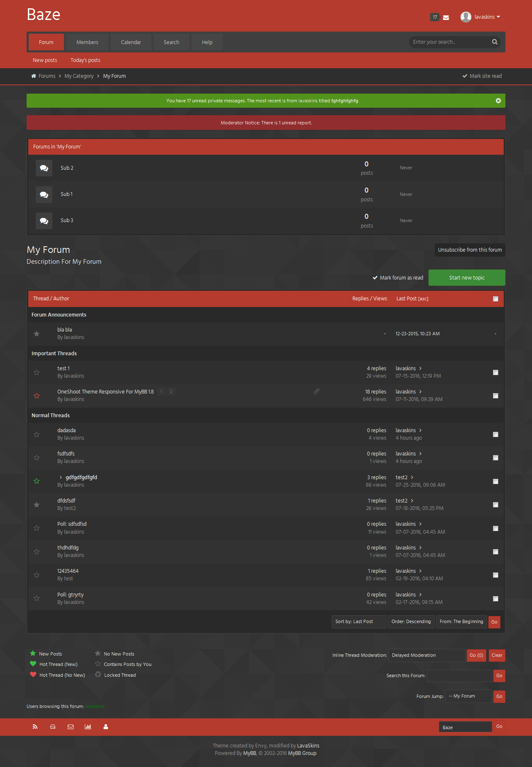
Task: Click the green star beside gdfgdfgdfgfd
Action: [x=37, y=481]
